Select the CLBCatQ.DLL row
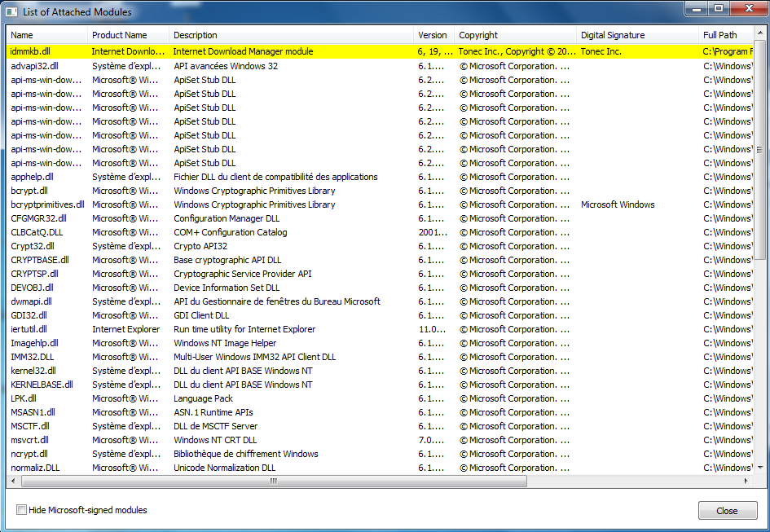 (380, 232)
